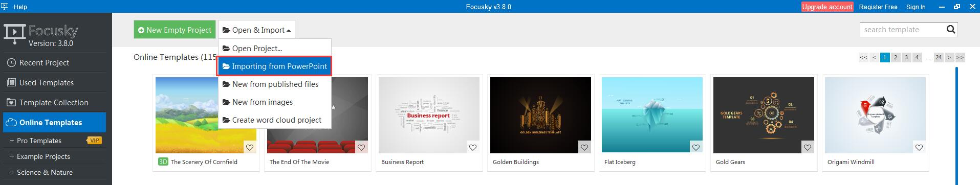Open the Golden Buildings template thumbnail
Viewport: 980px width, 185px height.
coord(540,115)
